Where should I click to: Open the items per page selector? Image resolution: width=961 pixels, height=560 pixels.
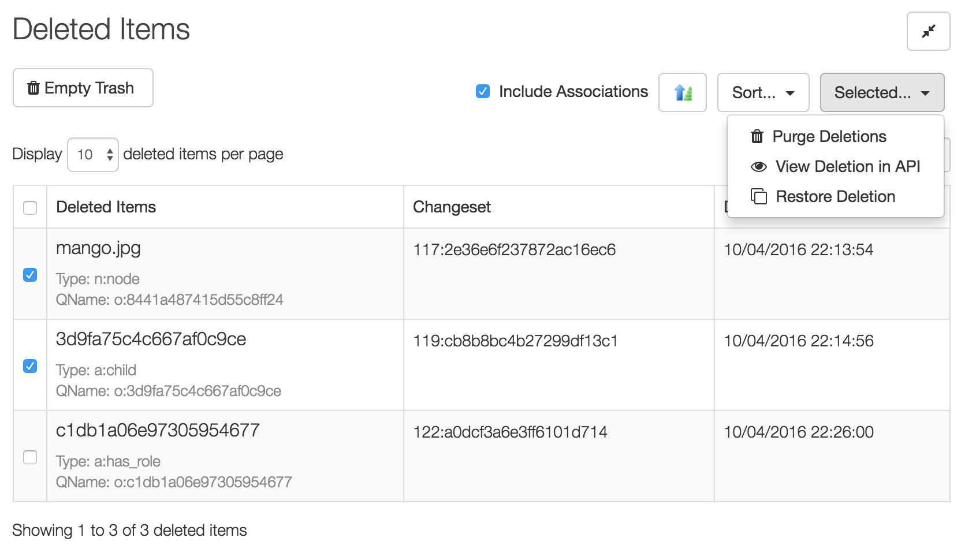[93, 155]
